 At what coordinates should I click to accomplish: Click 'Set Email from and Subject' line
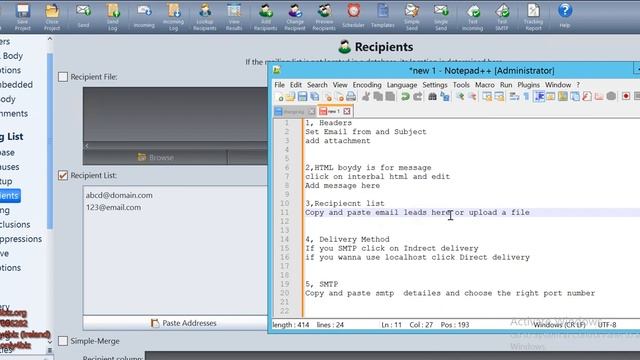[366, 132]
